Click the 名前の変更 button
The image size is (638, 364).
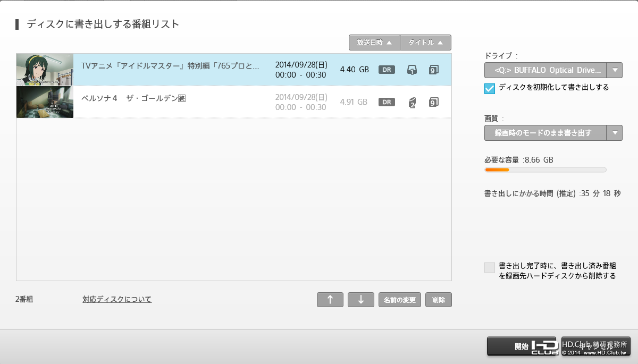tap(400, 300)
